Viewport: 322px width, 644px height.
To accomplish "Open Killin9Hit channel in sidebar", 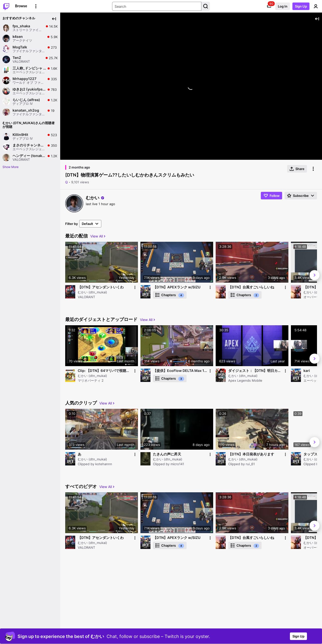I will click(x=30, y=136).
